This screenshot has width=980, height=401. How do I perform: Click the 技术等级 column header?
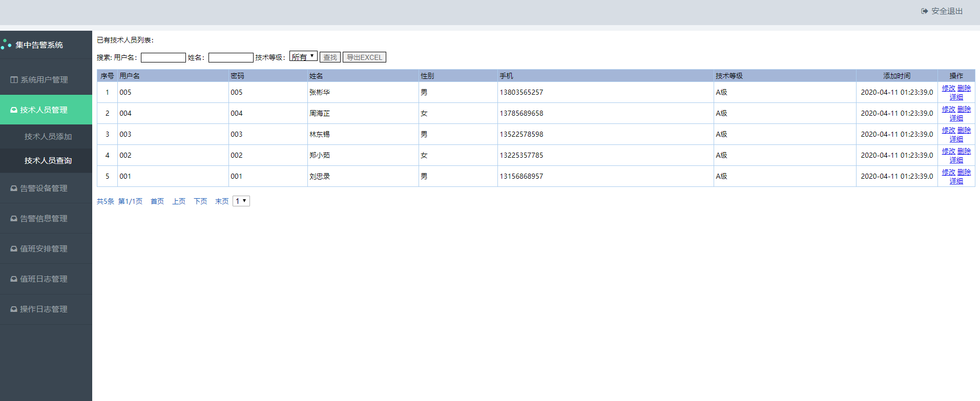coord(785,76)
